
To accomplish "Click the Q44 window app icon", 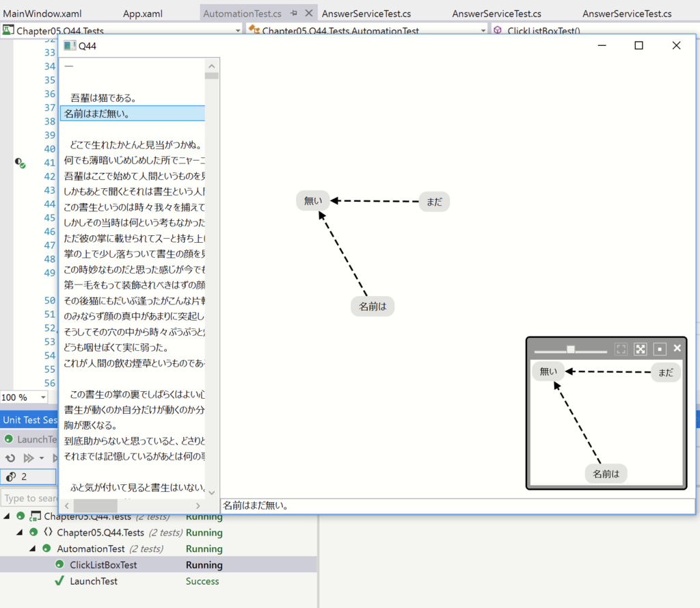I will tap(70, 46).
